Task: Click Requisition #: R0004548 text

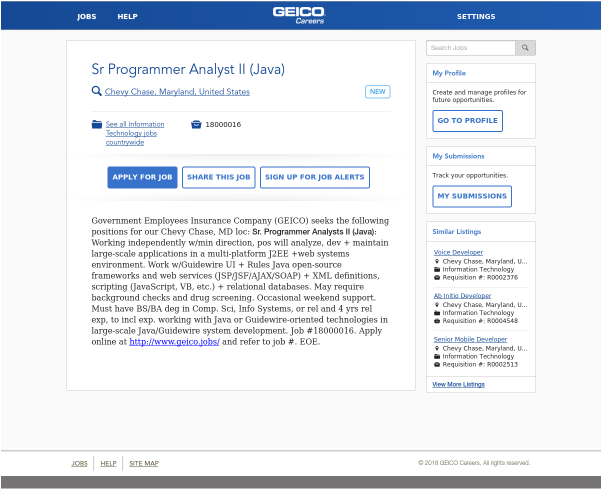Action: pos(480,321)
